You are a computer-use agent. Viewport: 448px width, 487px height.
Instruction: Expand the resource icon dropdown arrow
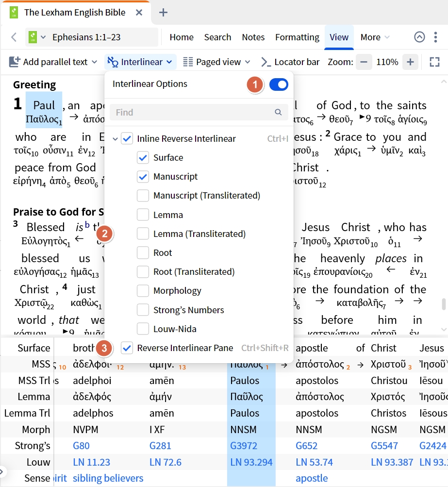tap(43, 37)
